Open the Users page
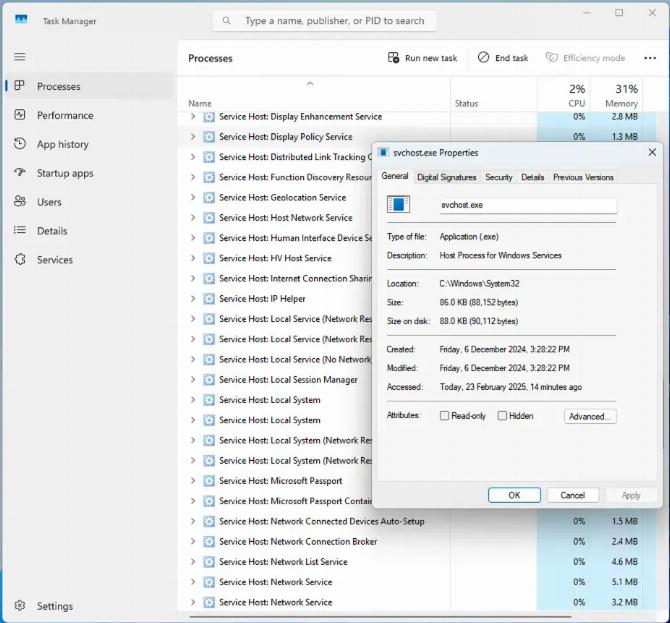 [x=90, y=202]
